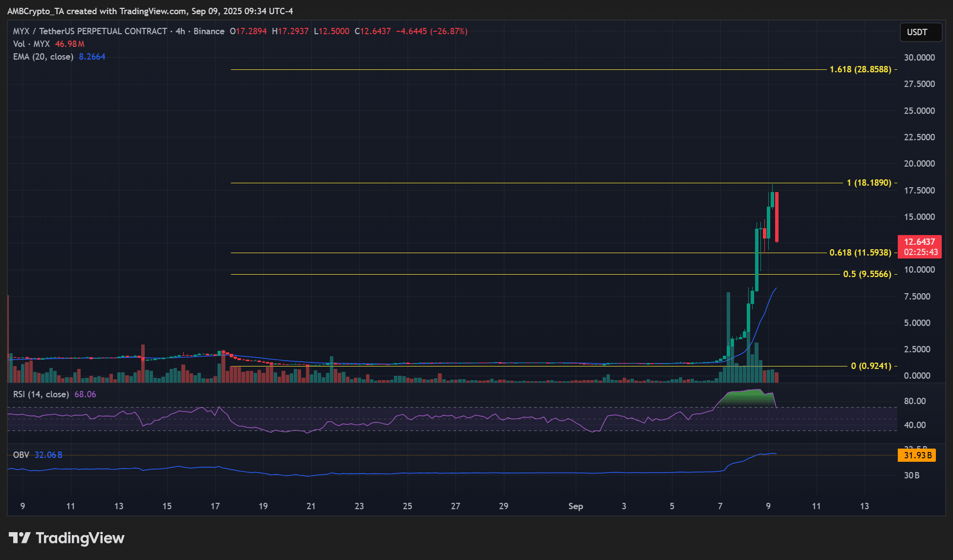
Task: Click the TradingView logo icon
Action: point(20,538)
